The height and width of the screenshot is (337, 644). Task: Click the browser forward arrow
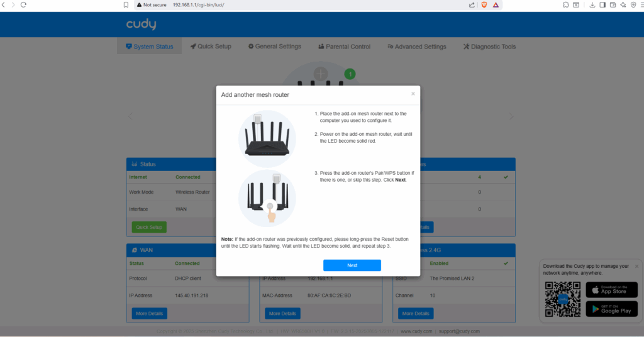coord(13,5)
